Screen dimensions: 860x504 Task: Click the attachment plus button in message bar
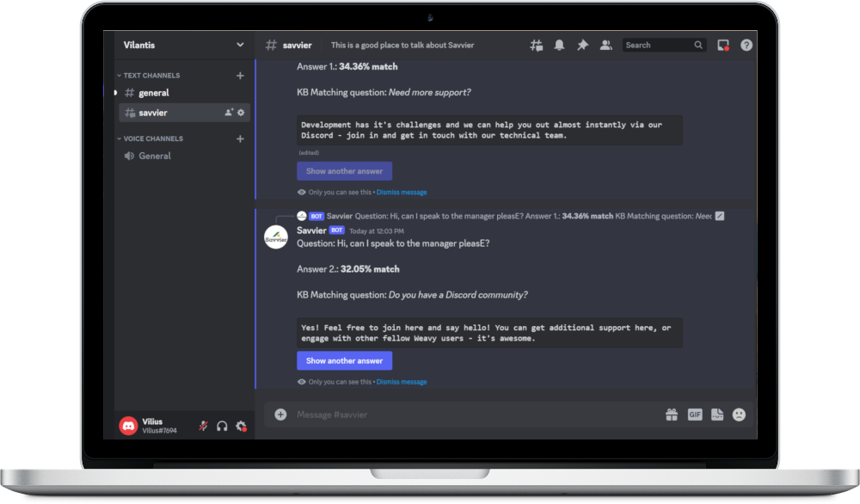280,415
